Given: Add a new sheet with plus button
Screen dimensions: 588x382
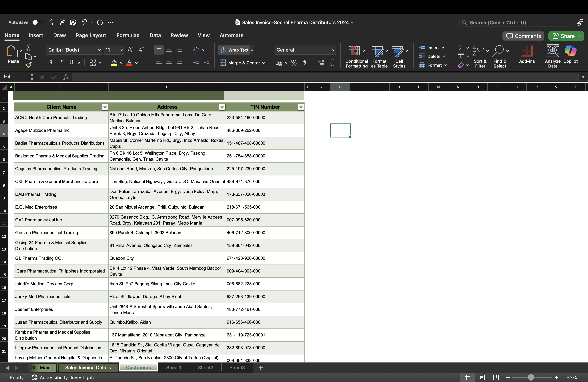Looking at the screenshot, I should click(261, 368).
